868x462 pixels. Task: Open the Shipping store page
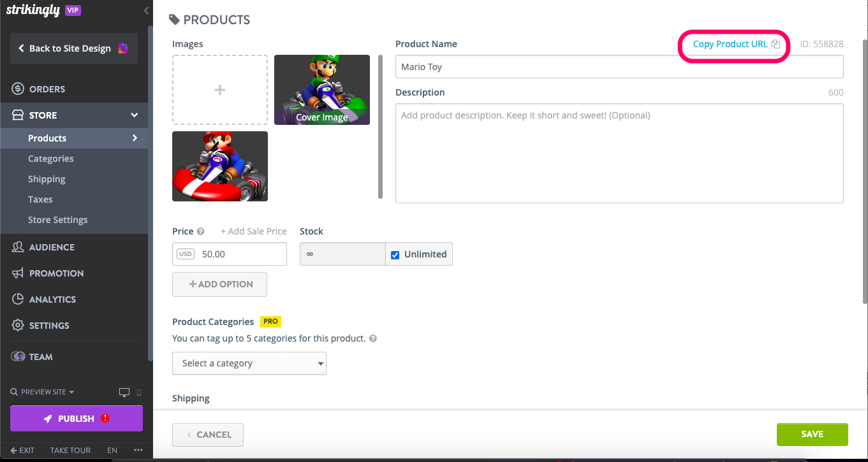click(47, 179)
